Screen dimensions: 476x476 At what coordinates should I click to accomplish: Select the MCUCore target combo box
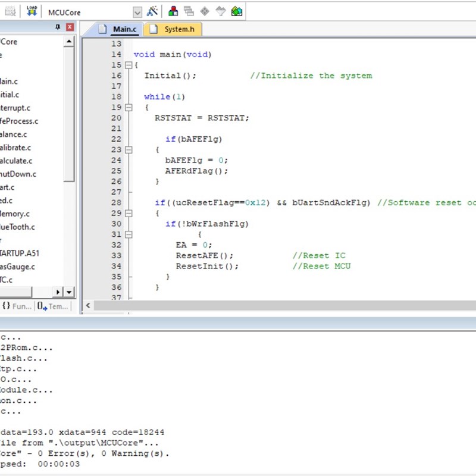pos(93,12)
